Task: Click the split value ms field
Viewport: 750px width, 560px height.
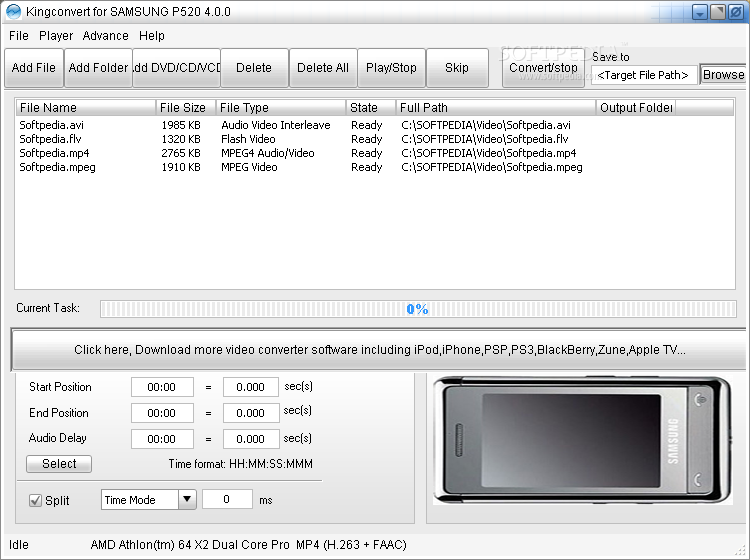Action: click(227, 499)
